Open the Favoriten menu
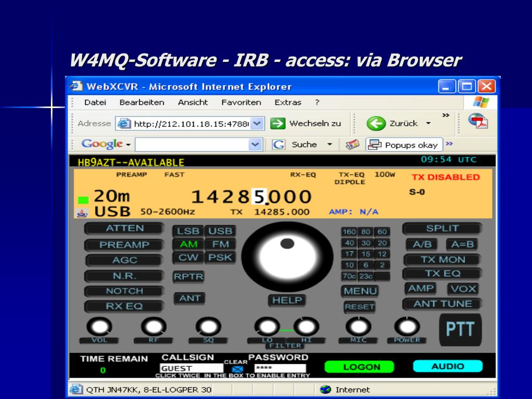532x399 pixels. point(241,102)
